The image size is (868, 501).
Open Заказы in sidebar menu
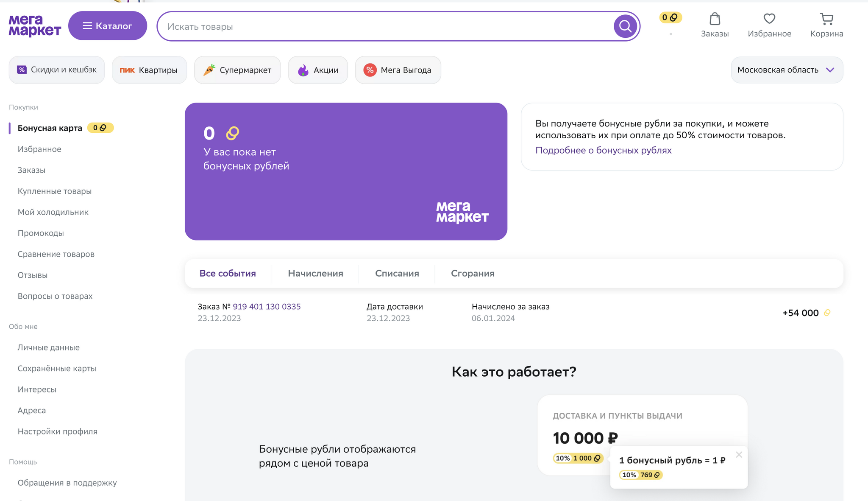(x=31, y=170)
